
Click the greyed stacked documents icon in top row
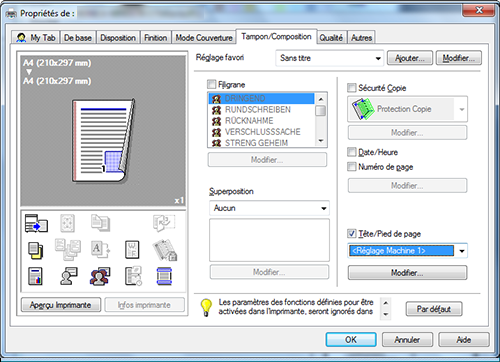point(100,223)
